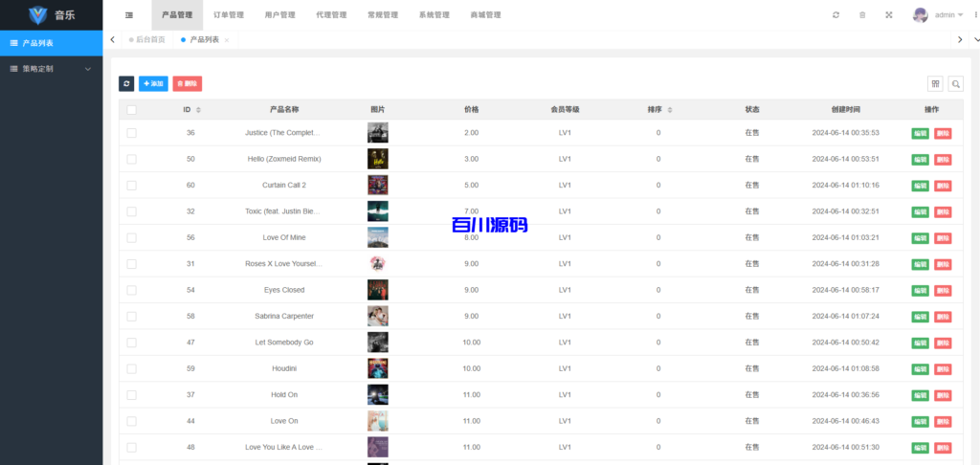Open the Eyes Closed album thumbnail
Viewport: 980px width, 465px height.
click(377, 290)
